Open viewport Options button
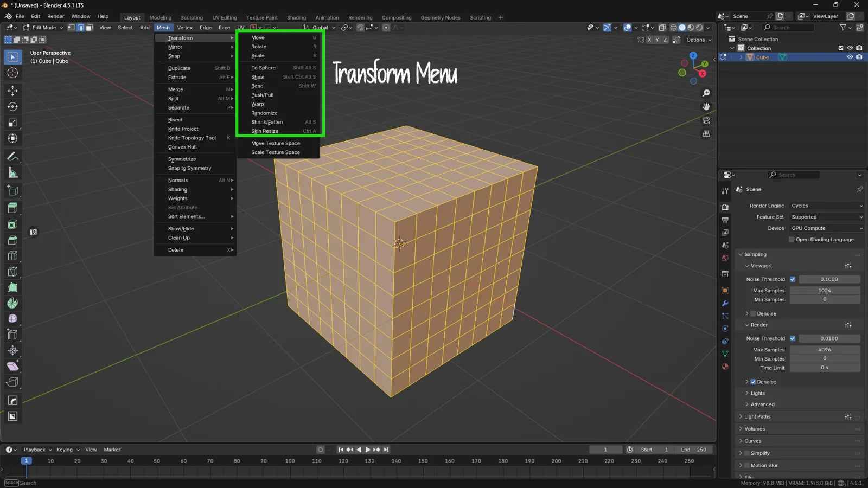The image size is (868, 488). pos(699,40)
